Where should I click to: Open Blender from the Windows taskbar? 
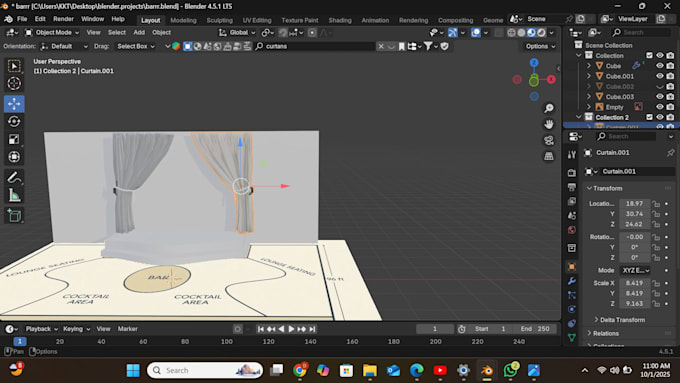pos(487,371)
